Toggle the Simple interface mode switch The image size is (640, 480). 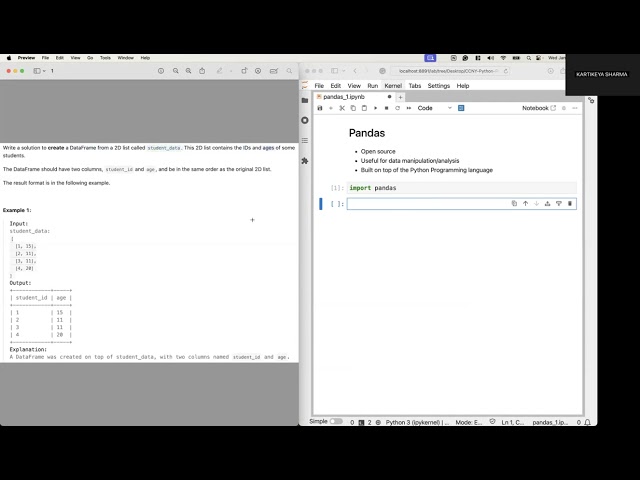point(336,421)
